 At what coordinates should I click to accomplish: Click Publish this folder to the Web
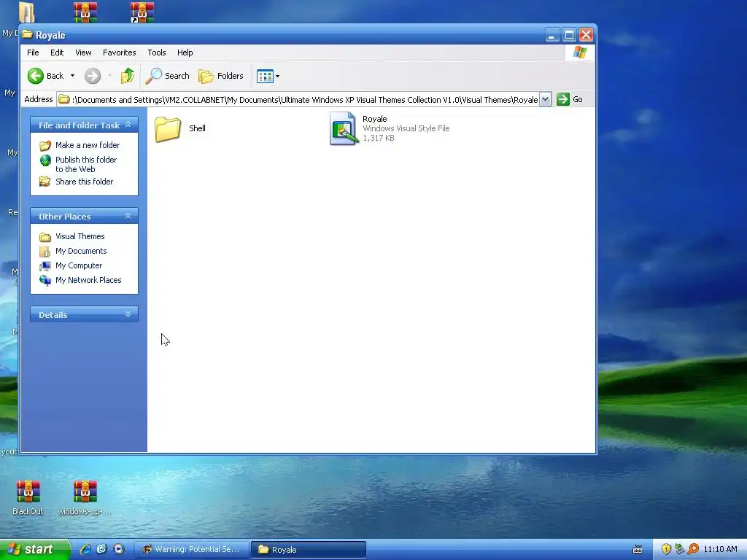86,164
